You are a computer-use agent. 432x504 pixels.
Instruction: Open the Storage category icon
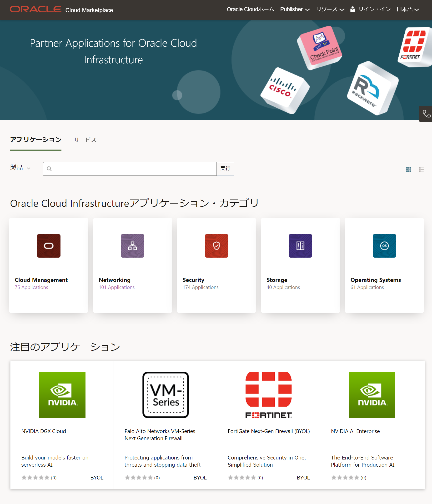point(300,245)
